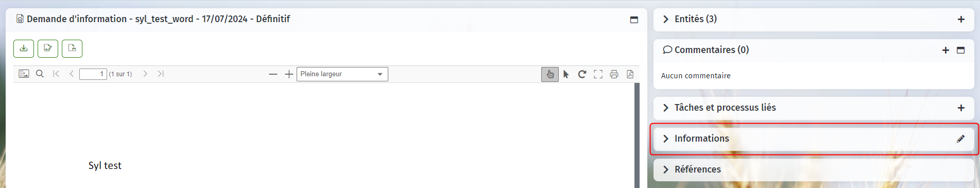Select the text selection cursor tool

click(x=566, y=74)
